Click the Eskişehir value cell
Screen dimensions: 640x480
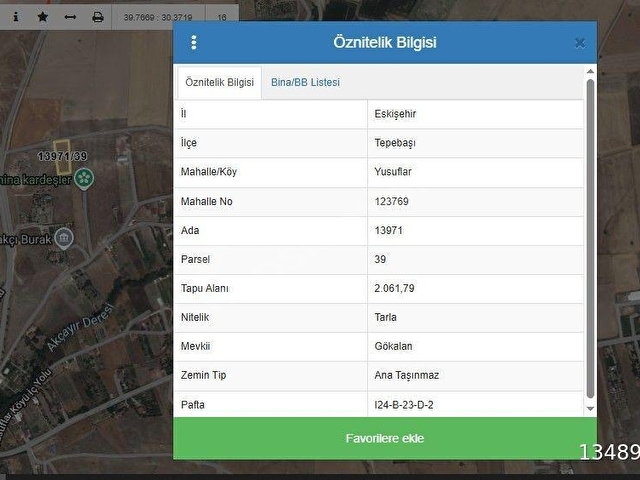point(476,114)
